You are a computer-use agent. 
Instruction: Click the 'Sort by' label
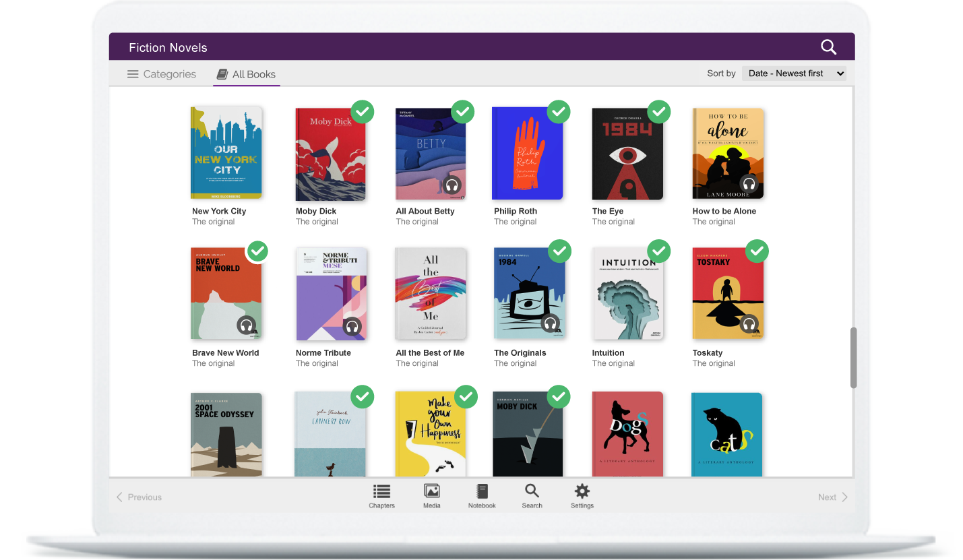721,73
